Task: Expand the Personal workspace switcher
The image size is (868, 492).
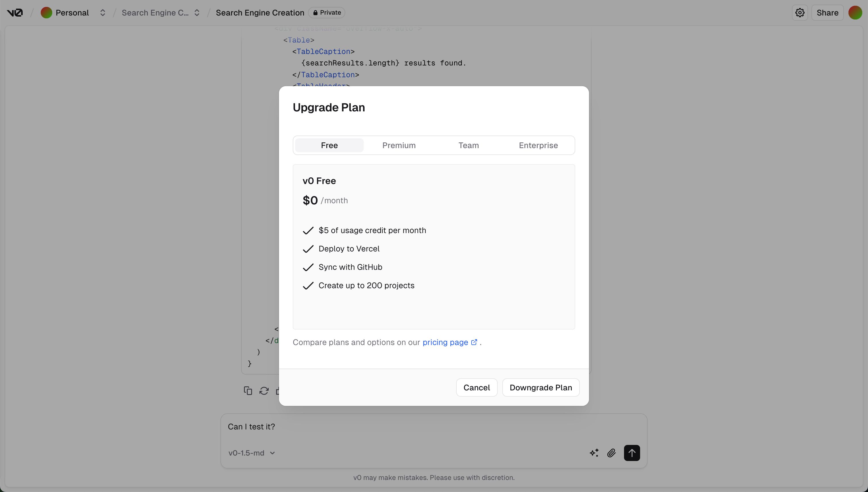Action: coord(102,13)
